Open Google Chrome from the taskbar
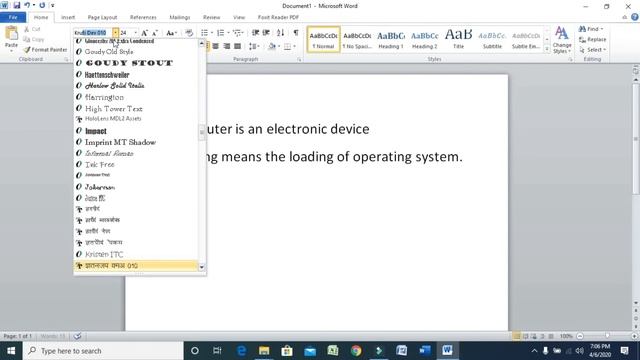This screenshot has height=360, width=640. (x=356, y=351)
